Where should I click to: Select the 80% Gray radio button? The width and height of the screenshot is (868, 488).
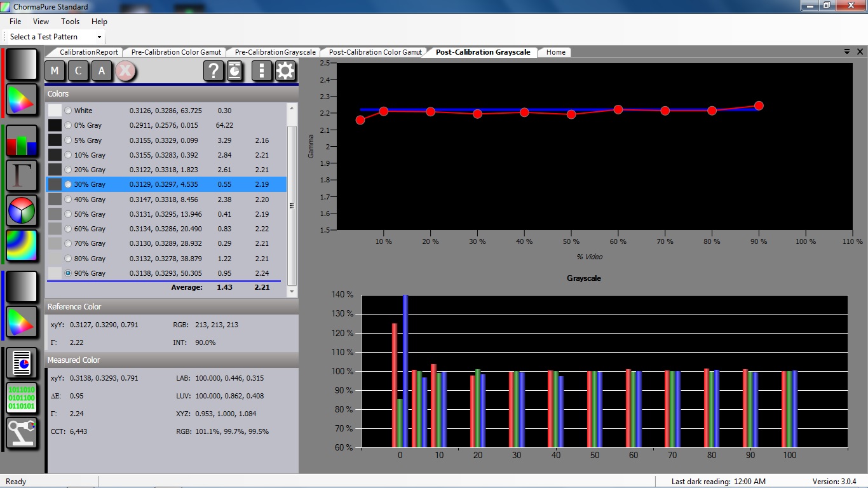pos(68,259)
